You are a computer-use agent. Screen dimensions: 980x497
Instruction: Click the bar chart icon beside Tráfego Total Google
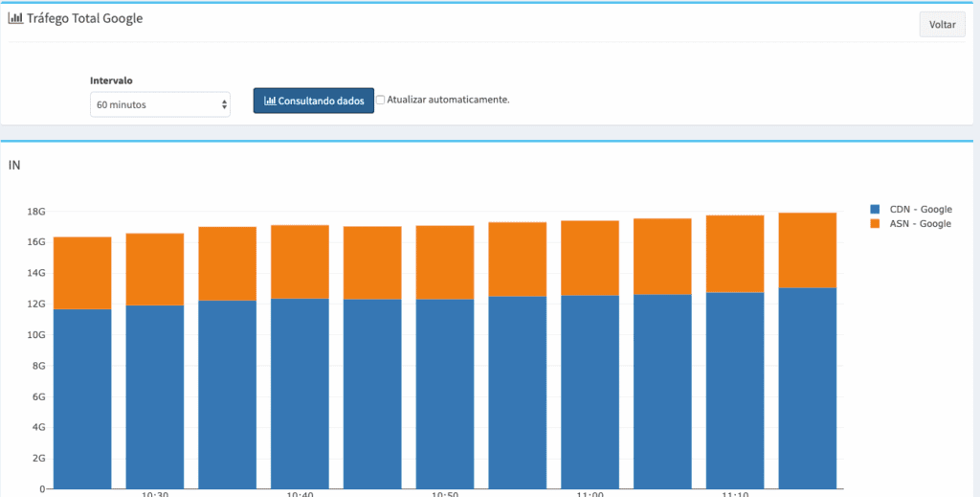pos(15,18)
